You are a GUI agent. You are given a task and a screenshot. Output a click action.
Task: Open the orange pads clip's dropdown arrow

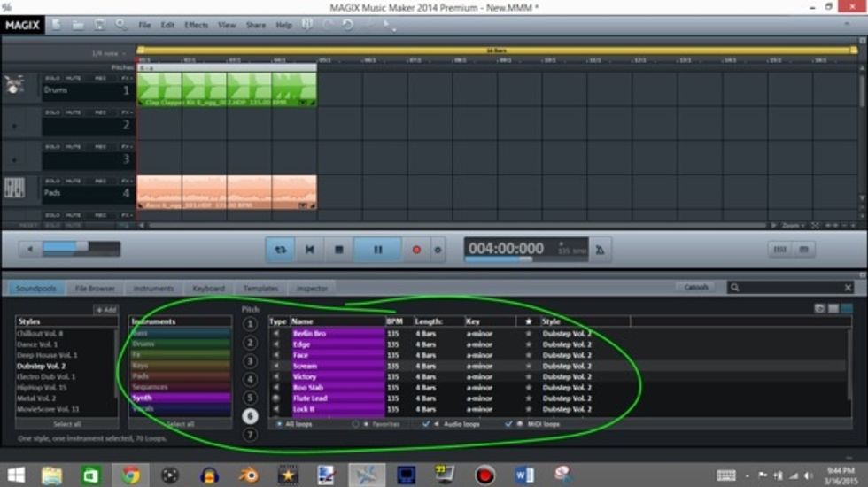303,205
